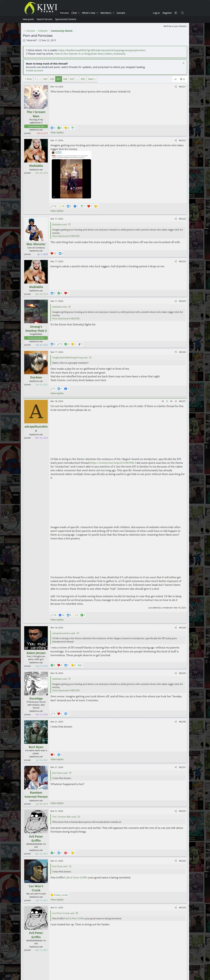Click share icon on post #8,533
210x980 pixels.
pyautogui.click(x=176, y=861)
